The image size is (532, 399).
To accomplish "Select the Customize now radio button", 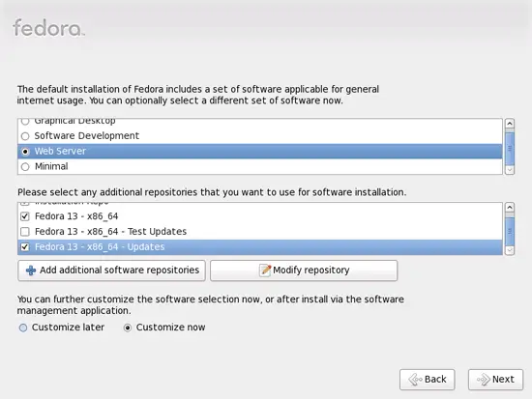I will [x=128, y=328].
